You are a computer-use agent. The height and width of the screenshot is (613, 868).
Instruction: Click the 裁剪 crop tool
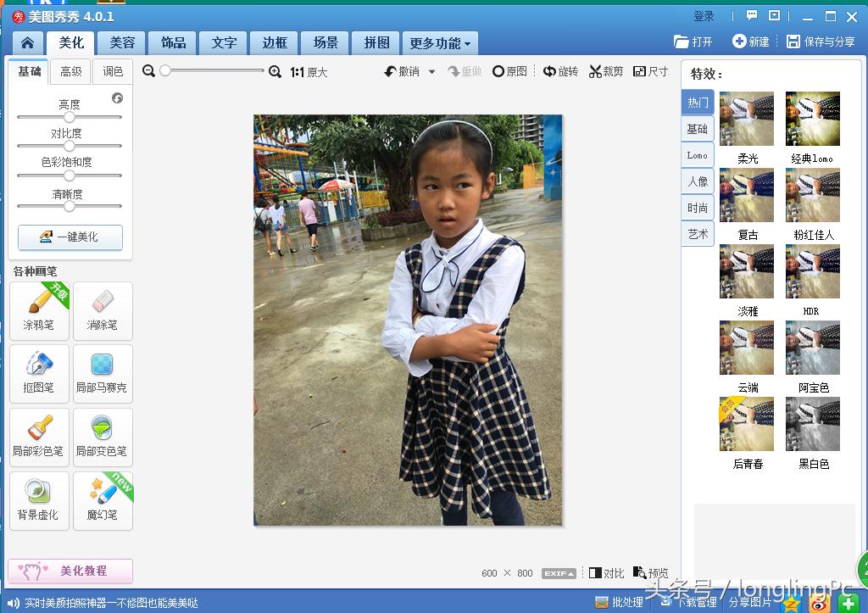tap(606, 71)
